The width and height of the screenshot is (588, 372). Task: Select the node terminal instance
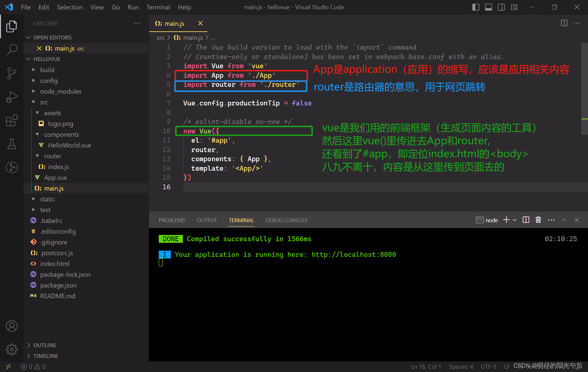coord(487,220)
